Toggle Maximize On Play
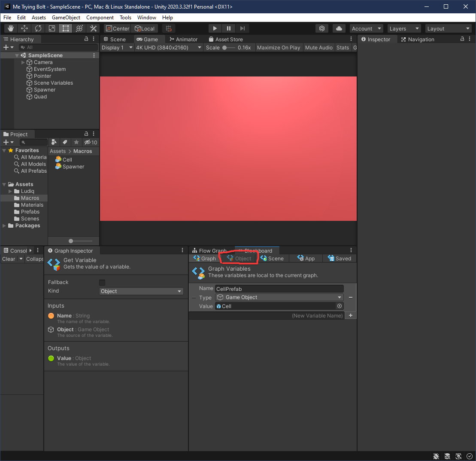The image size is (476, 461). (x=279, y=48)
